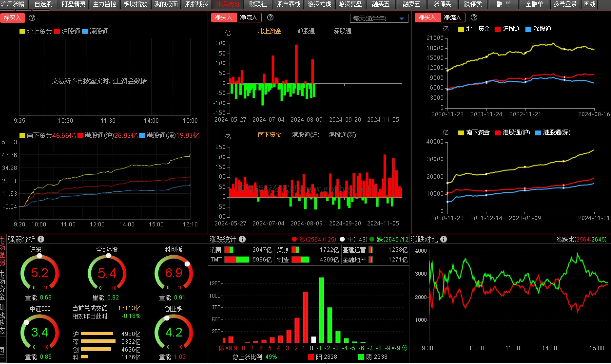Open 我的版面 in top menu
The image size is (611, 364).
point(166,4)
